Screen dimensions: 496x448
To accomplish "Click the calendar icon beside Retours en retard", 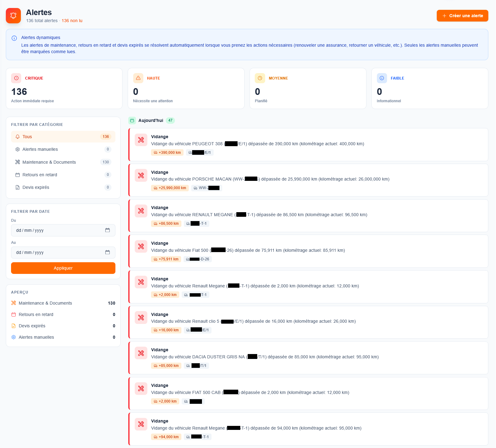I will click(17, 174).
